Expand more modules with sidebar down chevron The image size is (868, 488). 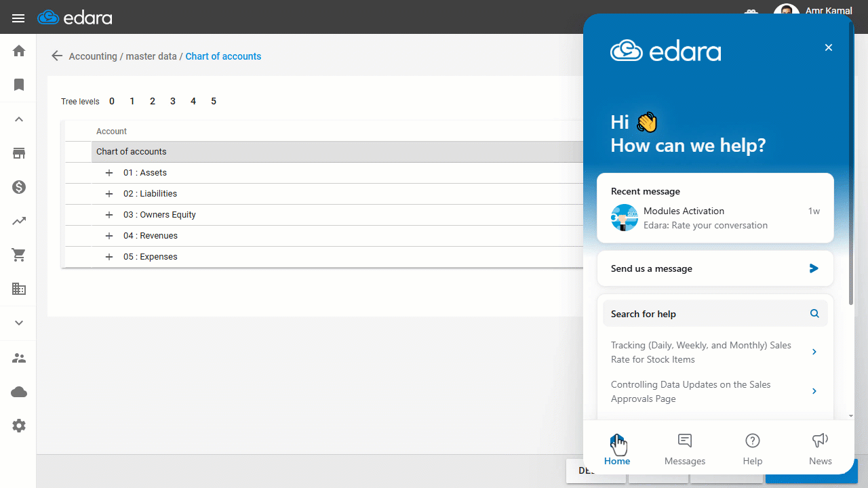(19, 323)
